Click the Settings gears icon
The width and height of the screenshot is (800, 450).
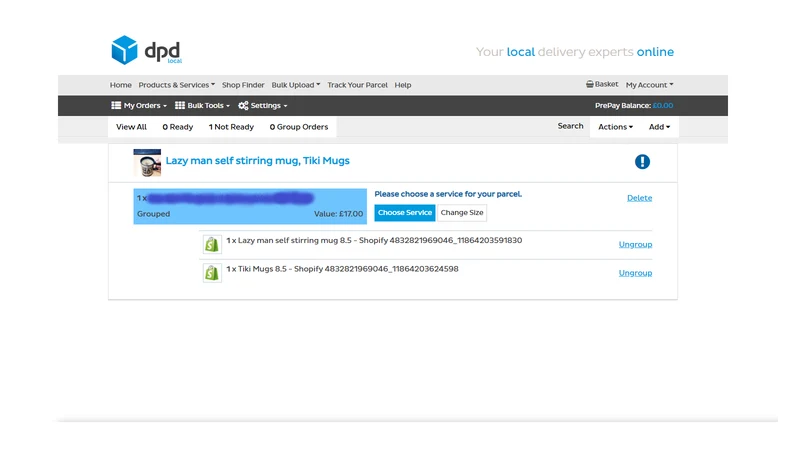click(243, 106)
